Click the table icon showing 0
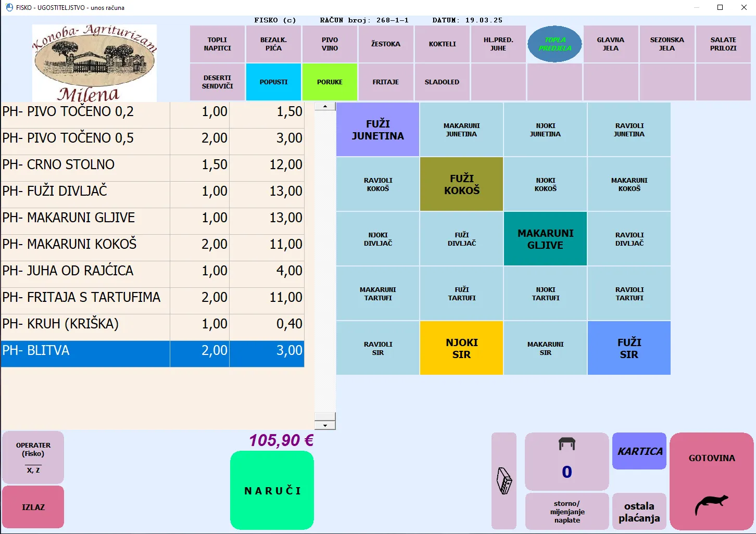The height and width of the screenshot is (534, 756). 566,461
